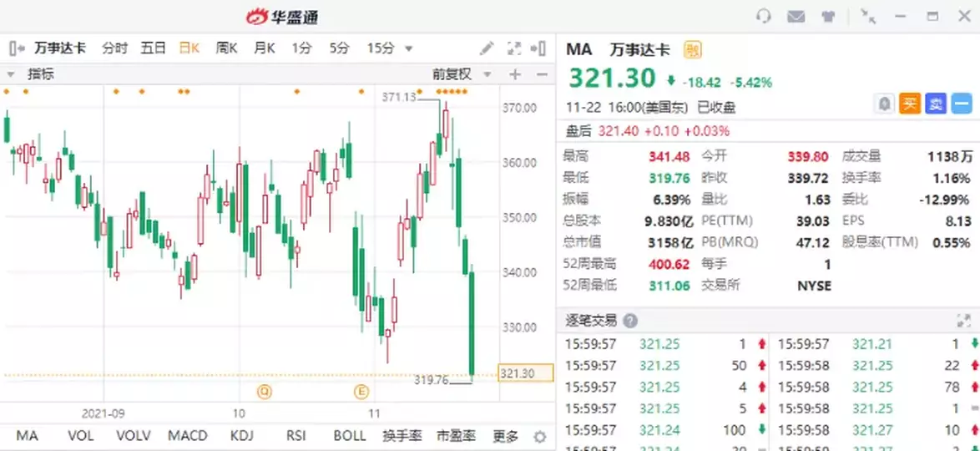This screenshot has height=451, width=980.
Task: Select the pencil drawing tool
Action: [x=487, y=48]
